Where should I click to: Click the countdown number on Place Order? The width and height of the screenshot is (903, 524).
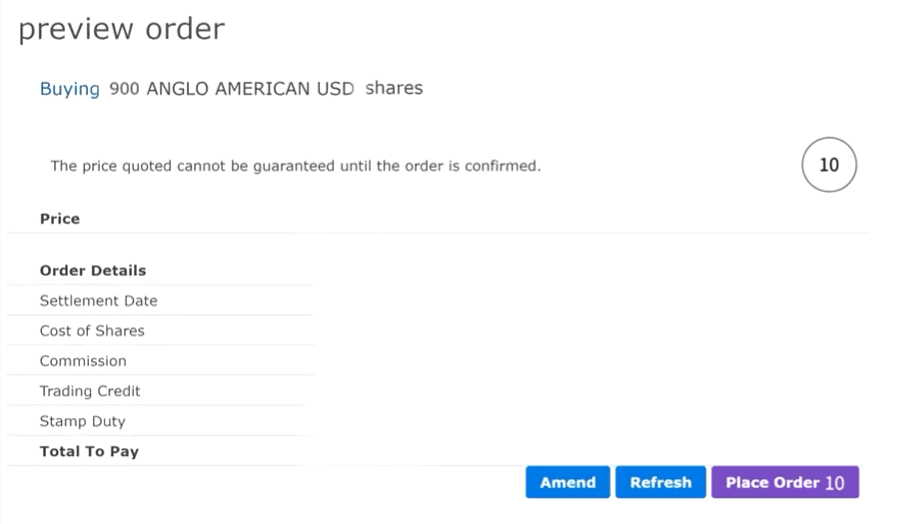pos(835,483)
